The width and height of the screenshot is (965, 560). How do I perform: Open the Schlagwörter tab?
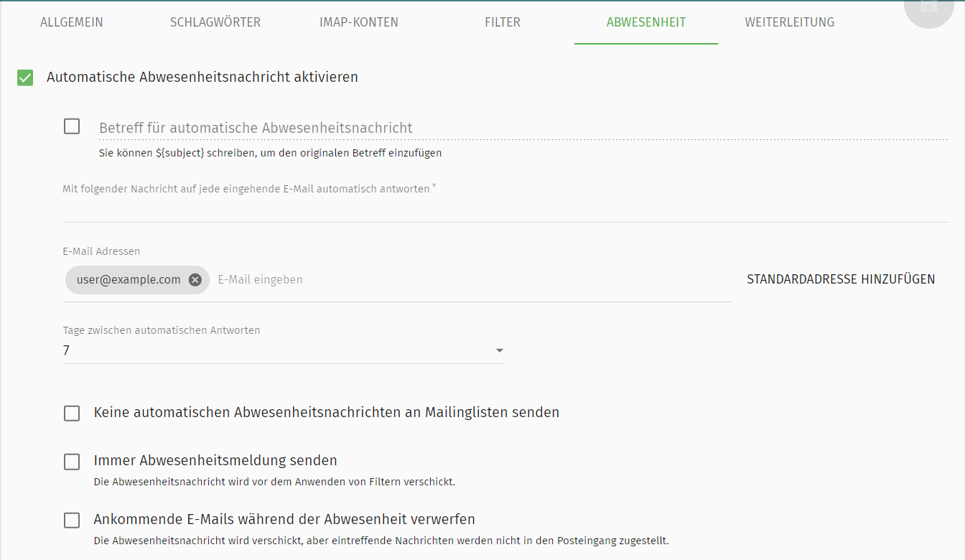click(215, 22)
